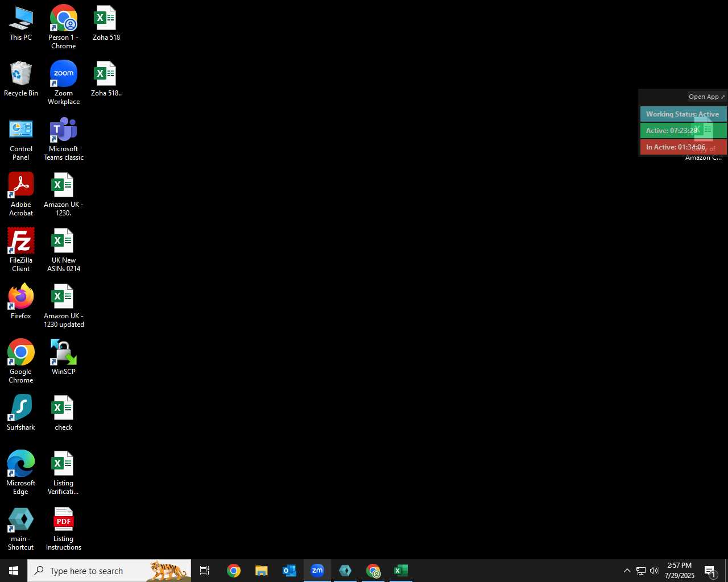Open the volume control in tray
The image size is (728, 582).
[x=654, y=571]
